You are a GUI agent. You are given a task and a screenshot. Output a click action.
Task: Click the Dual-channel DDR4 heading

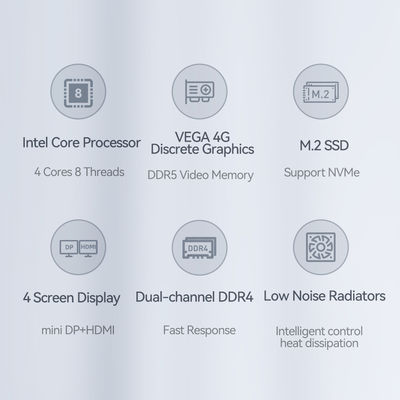coord(194,297)
